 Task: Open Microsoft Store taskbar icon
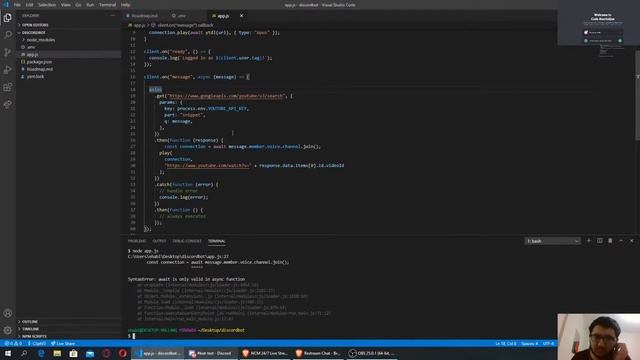[x=73, y=353]
